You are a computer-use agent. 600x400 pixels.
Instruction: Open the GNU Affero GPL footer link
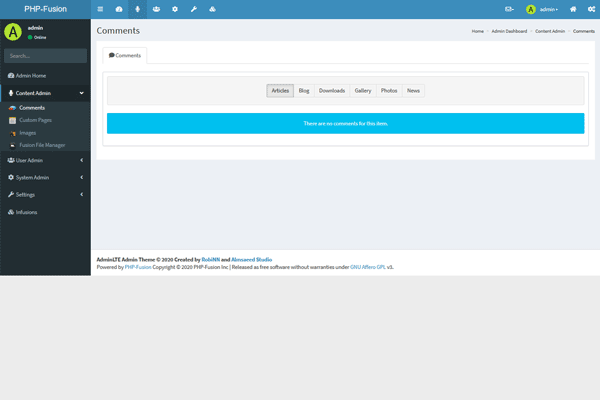tap(368, 267)
